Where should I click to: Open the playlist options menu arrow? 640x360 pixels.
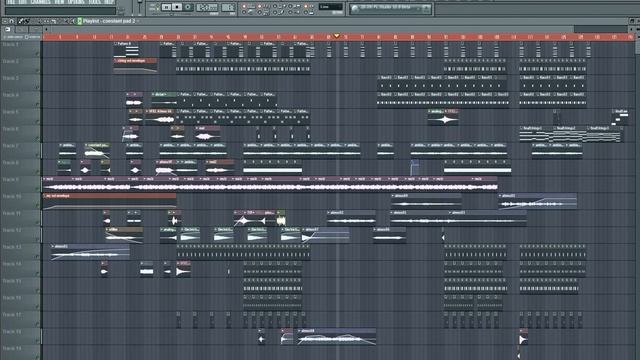pos(4,21)
